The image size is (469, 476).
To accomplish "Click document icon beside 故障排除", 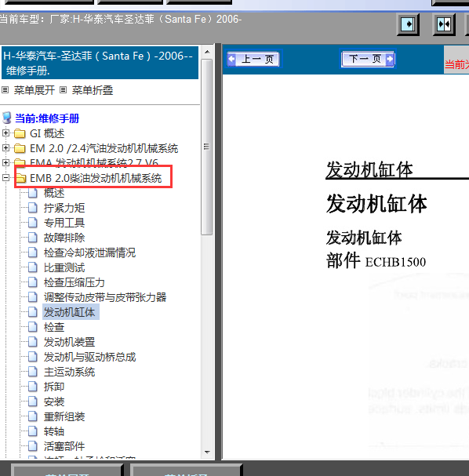I will click(32, 238).
